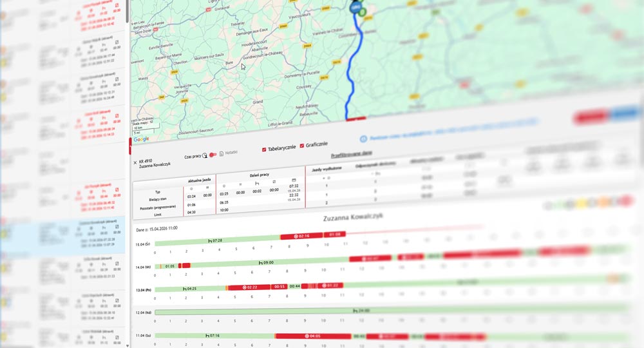Click the 06:35 remaining workday value
Image resolution: width=644 pixels, height=348 pixels.
(224, 202)
